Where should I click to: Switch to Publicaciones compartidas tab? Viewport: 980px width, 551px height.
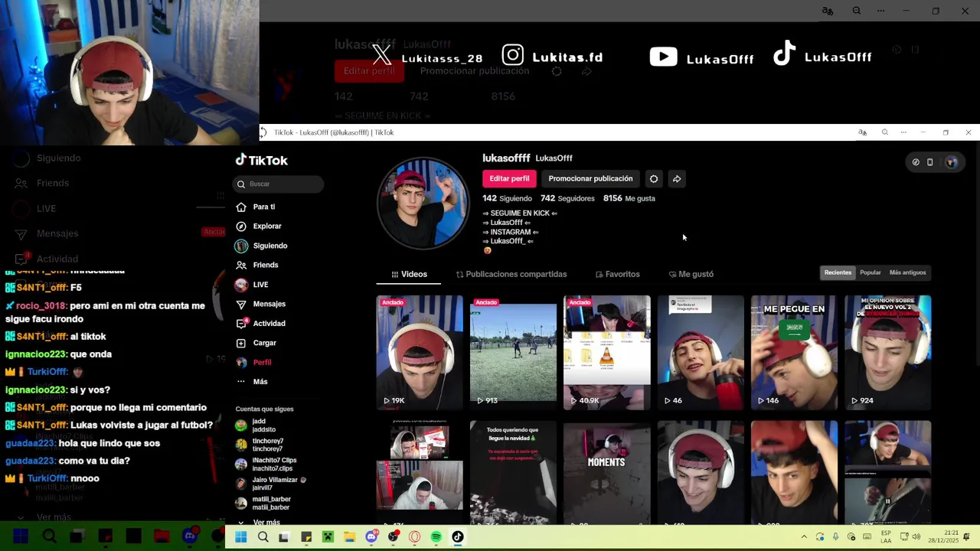click(511, 274)
